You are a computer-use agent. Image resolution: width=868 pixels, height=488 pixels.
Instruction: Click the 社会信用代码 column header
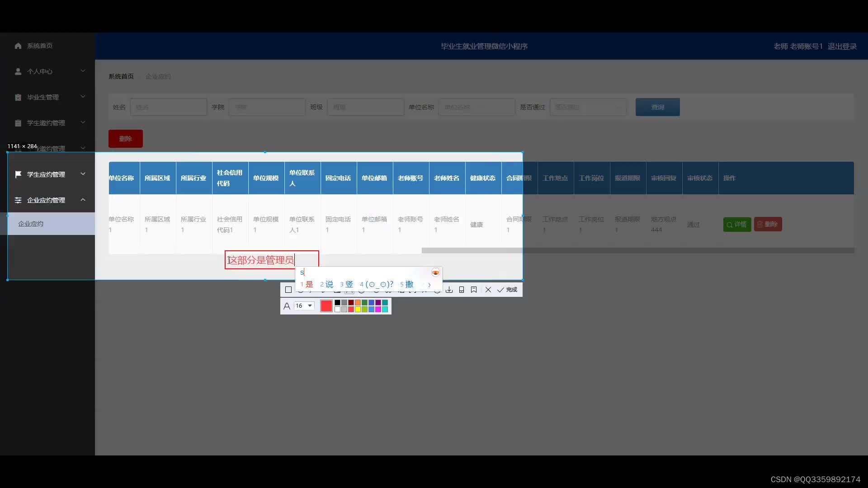(230, 178)
